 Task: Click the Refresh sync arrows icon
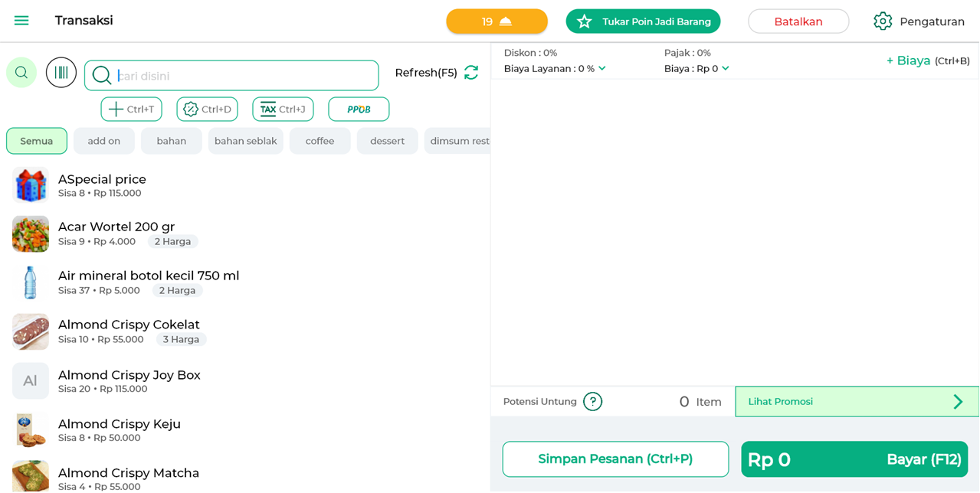pos(471,73)
